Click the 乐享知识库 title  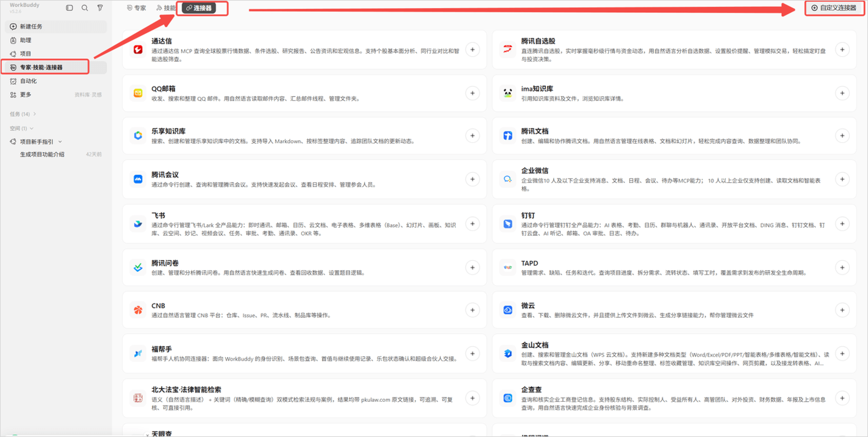tap(168, 131)
